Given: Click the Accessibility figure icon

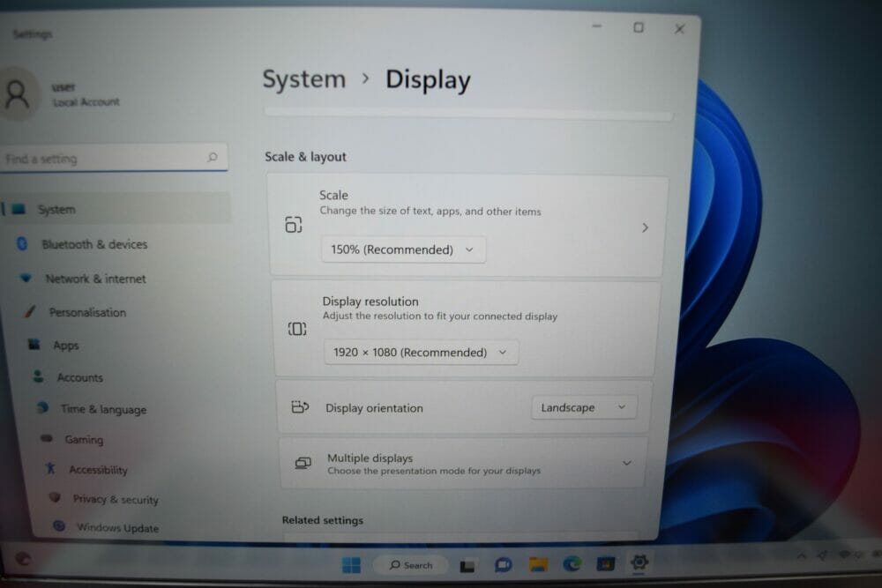Looking at the screenshot, I should tap(50, 468).
